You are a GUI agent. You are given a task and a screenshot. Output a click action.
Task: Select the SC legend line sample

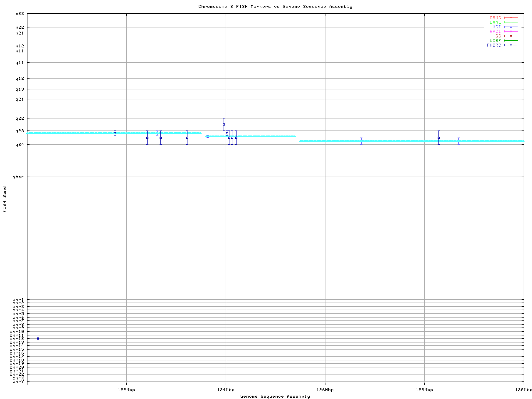[x=511, y=36]
